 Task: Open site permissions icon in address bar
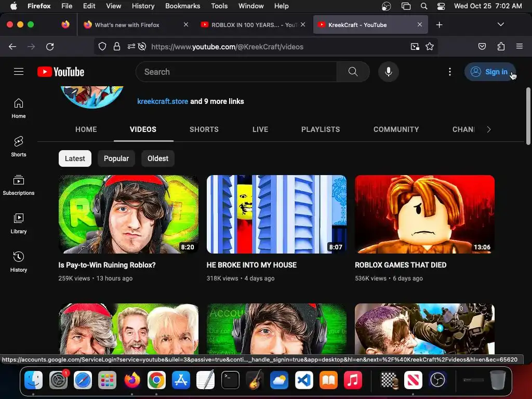tap(131, 46)
